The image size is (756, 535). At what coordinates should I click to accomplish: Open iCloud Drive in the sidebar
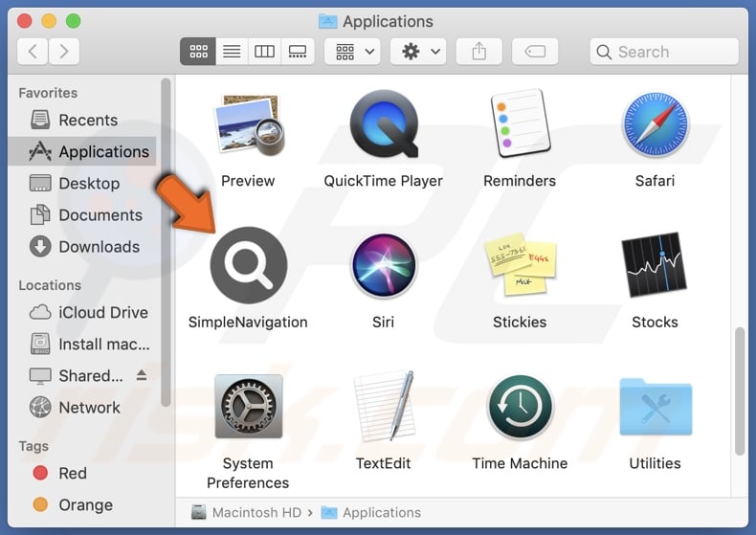click(82, 312)
